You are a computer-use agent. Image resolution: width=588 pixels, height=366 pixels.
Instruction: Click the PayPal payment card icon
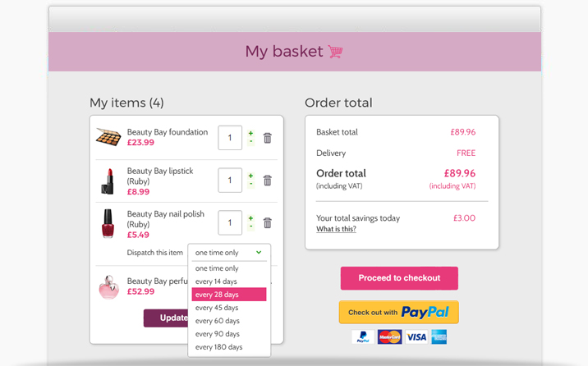[x=363, y=336]
